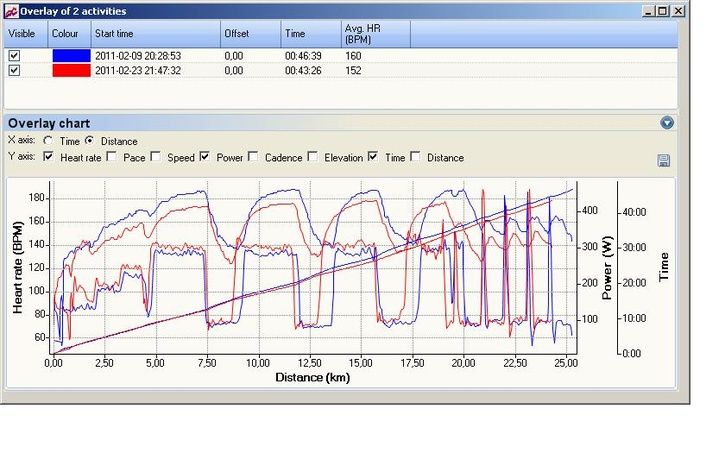Click the red colour swatch

[x=69, y=70]
